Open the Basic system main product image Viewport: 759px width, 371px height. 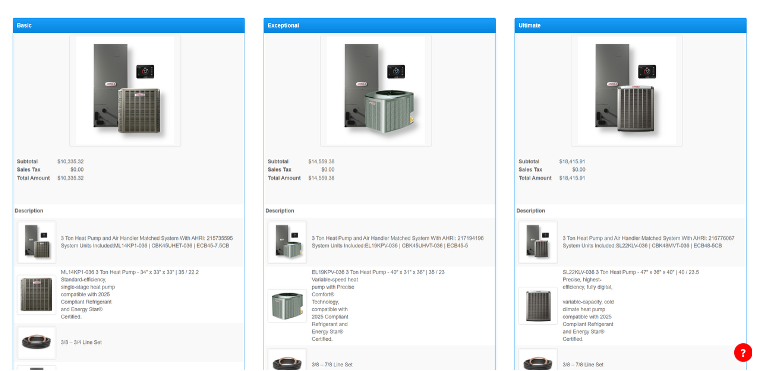pyautogui.click(x=125, y=91)
